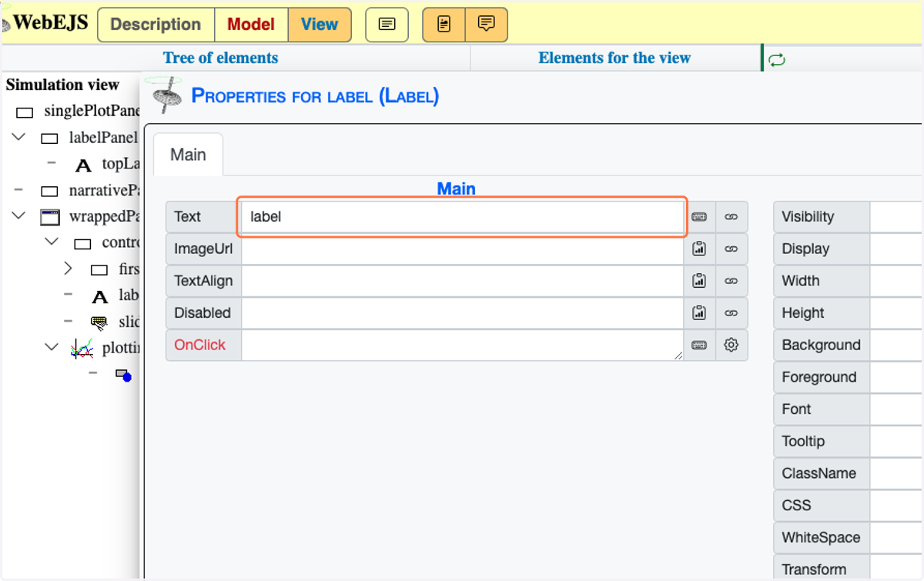Select the slider element icon in the tree
This screenshot has height=581, width=924.
[99, 322]
